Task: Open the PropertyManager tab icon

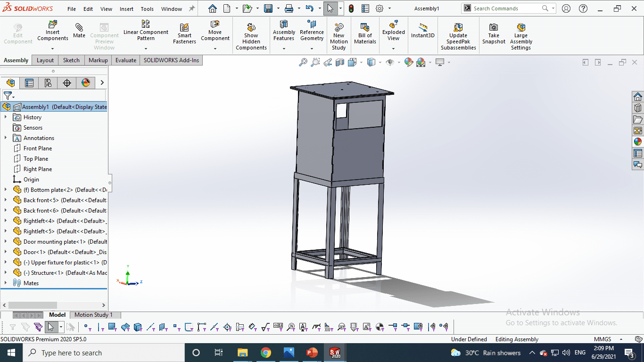Action: coord(29,83)
